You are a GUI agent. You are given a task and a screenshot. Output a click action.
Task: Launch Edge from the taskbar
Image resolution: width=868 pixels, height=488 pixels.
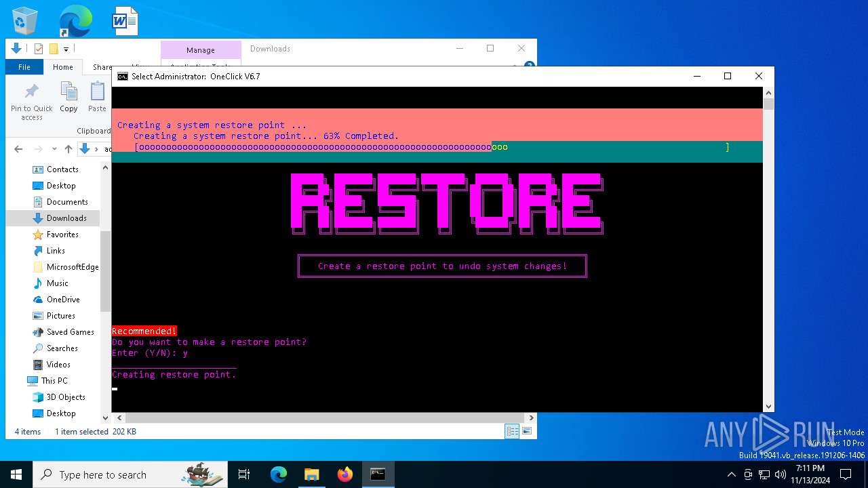[279, 474]
